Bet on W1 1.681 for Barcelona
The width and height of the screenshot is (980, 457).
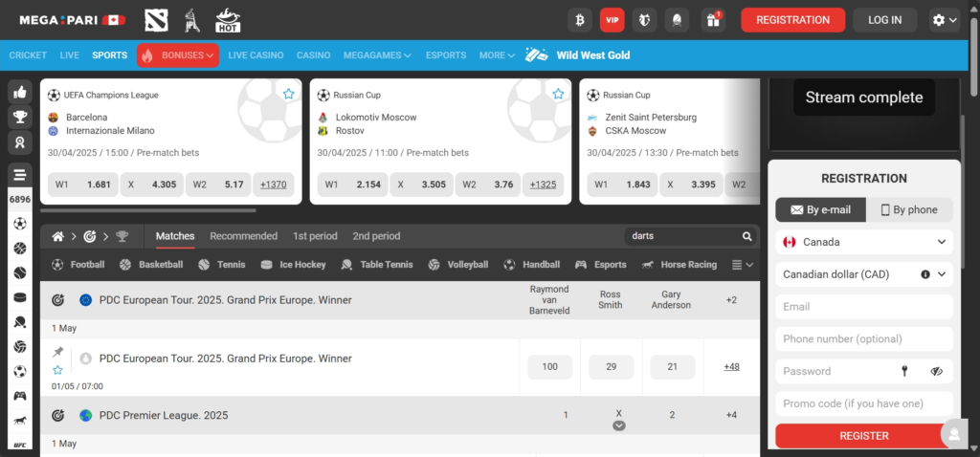(x=83, y=185)
